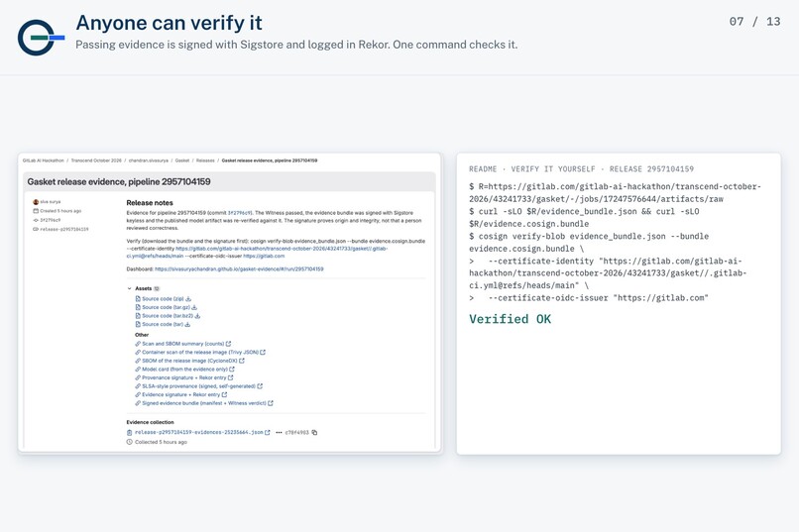
Task: Click external-link icon after SLSA-style provenance
Action: 260,386
